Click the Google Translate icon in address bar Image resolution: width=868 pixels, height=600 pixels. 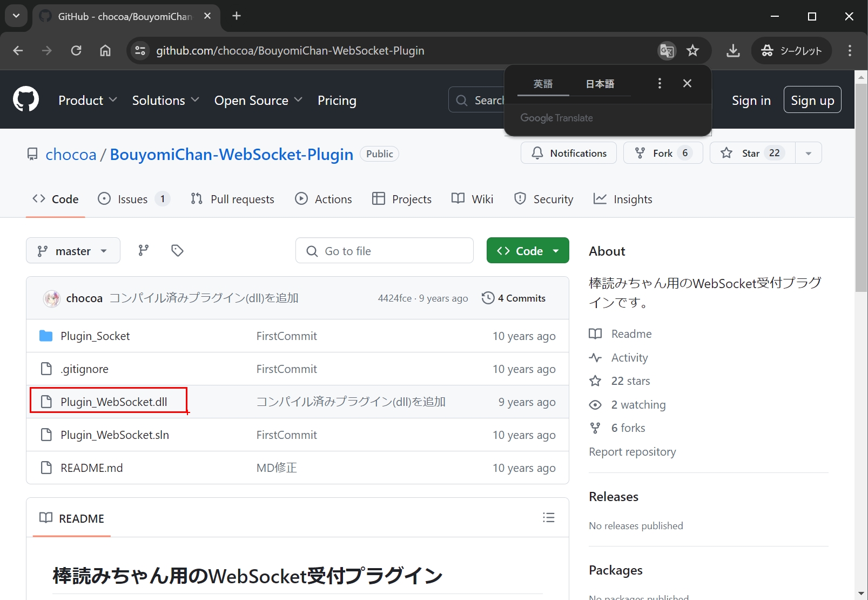tap(667, 51)
